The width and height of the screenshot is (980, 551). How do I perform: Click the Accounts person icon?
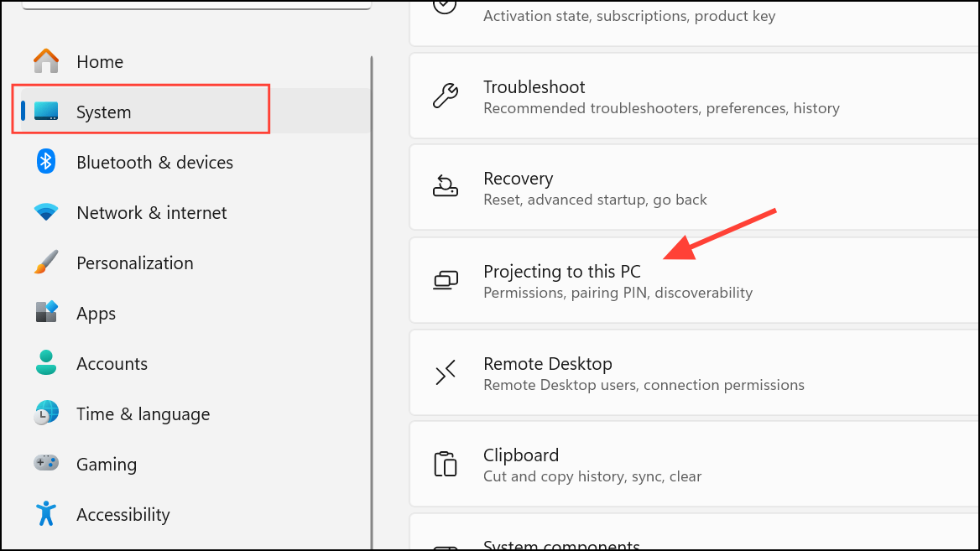[x=46, y=363]
